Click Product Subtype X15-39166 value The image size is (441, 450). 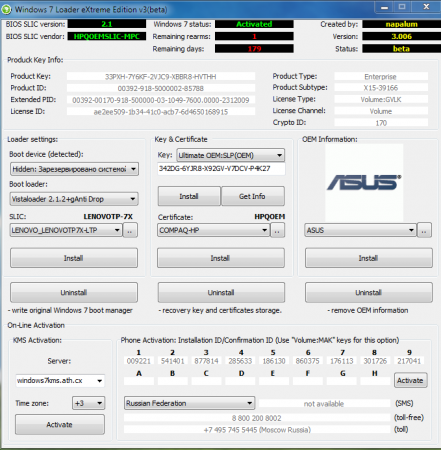tap(381, 88)
